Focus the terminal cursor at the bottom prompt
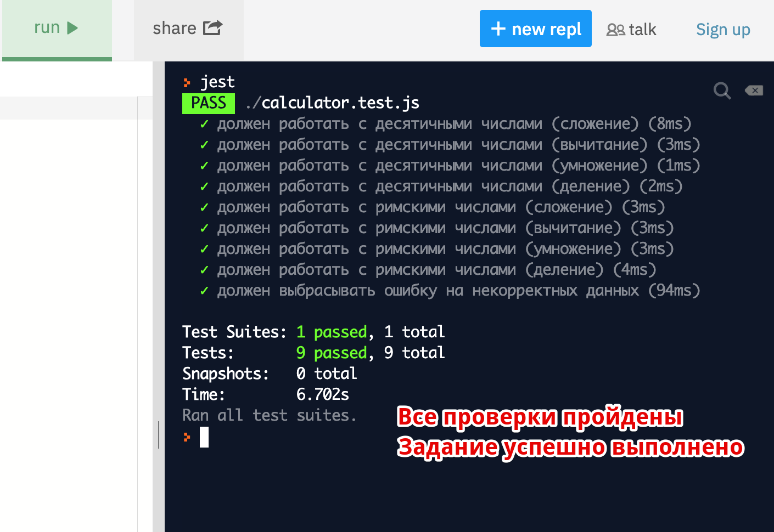Image resolution: width=774 pixels, height=532 pixels. tap(204, 437)
